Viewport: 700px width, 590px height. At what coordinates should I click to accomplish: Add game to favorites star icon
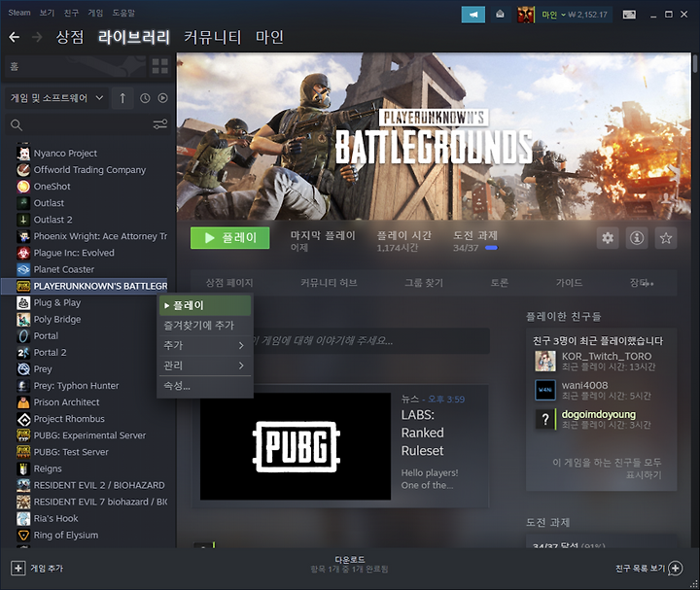coord(666,238)
